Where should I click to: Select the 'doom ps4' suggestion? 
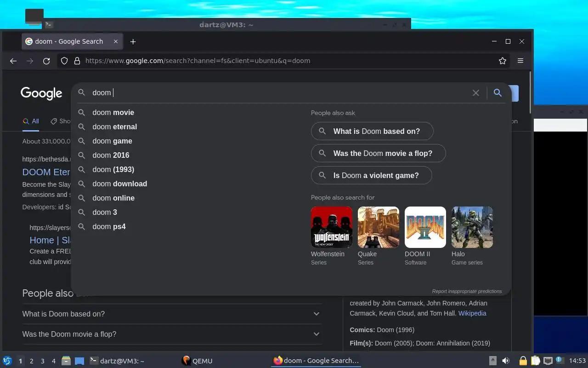(x=109, y=227)
